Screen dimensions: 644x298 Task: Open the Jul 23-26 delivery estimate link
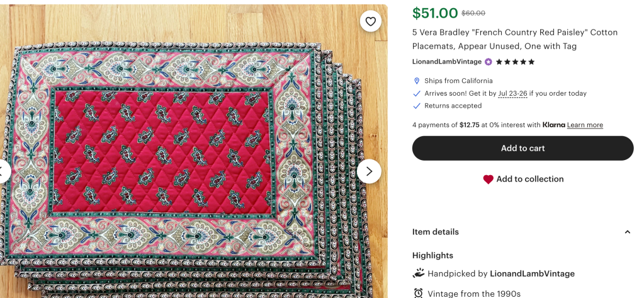coord(512,93)
